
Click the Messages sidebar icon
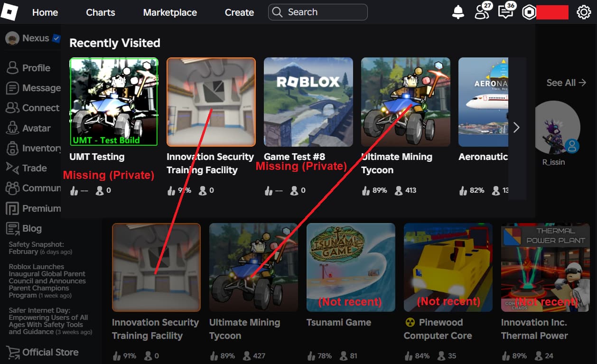[x=12, y=88]
